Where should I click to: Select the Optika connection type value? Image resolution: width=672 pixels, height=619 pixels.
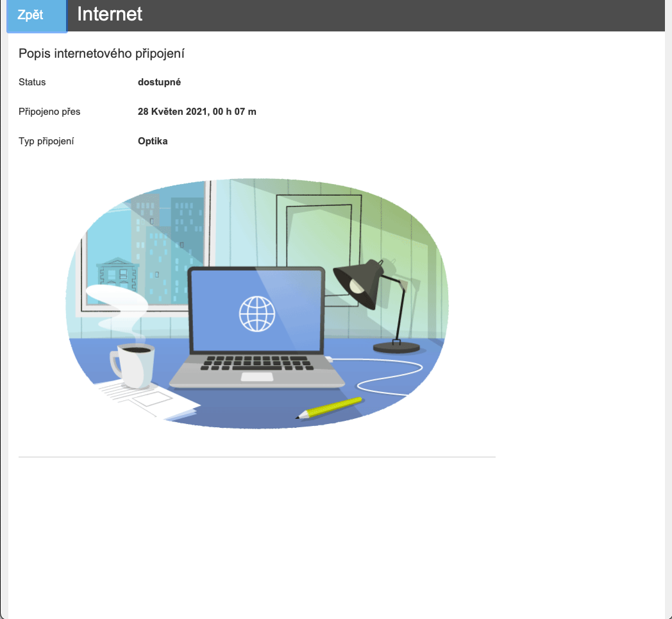point(153,141)
